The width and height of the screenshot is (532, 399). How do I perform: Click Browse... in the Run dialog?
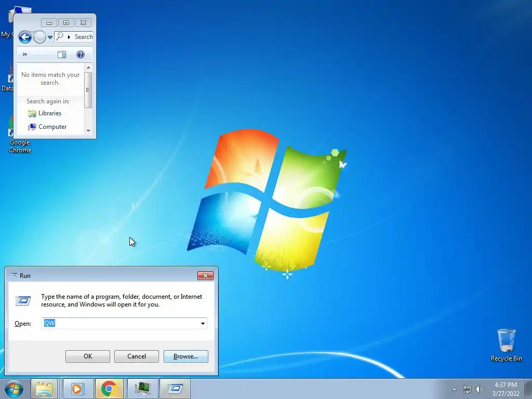click(185, 356)
